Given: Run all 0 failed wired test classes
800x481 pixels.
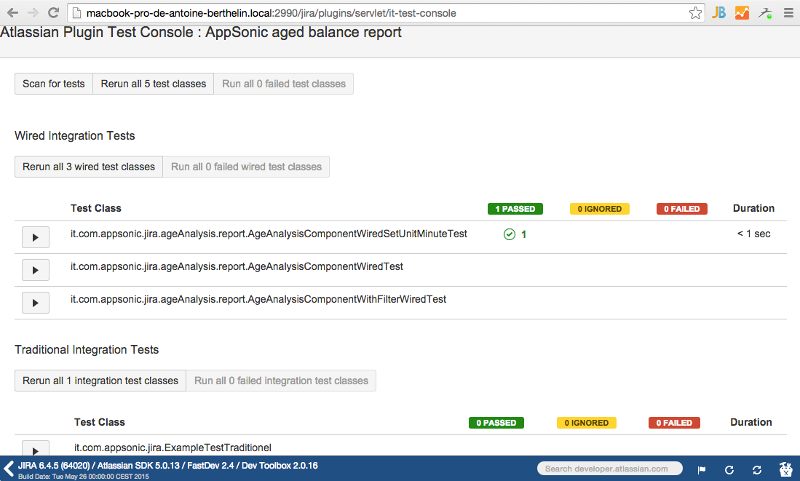Looking at the screenshot, I should pos(246,167).
